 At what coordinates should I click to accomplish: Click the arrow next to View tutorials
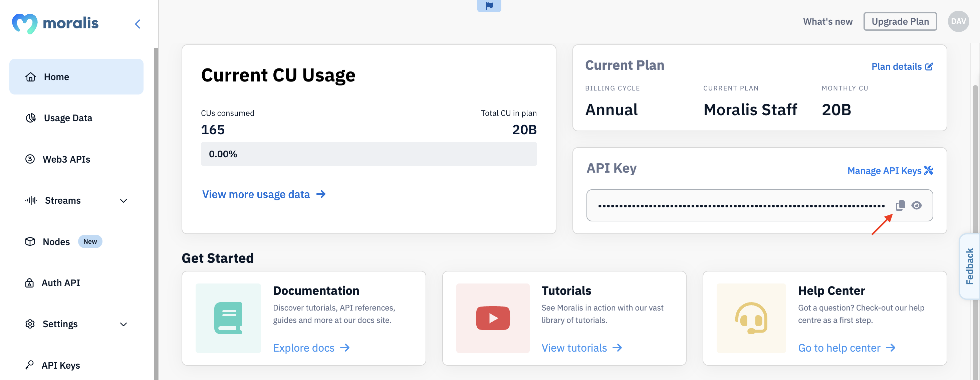tap(618, 348)
